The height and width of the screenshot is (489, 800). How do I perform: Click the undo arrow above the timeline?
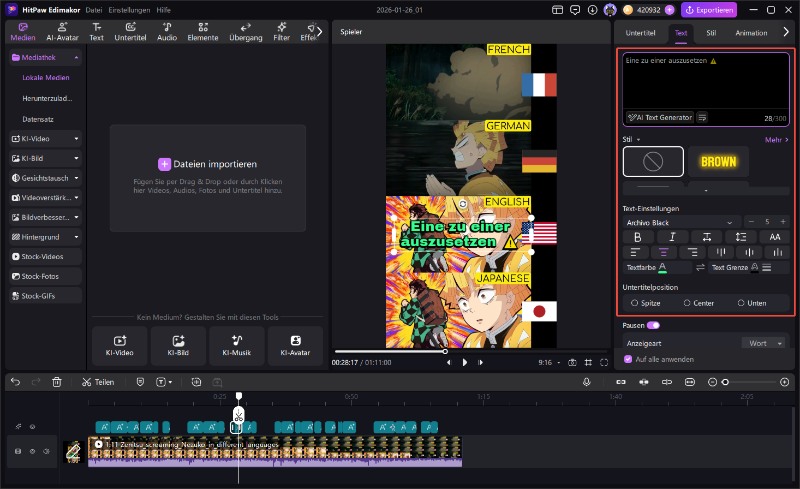pos(14,382)
